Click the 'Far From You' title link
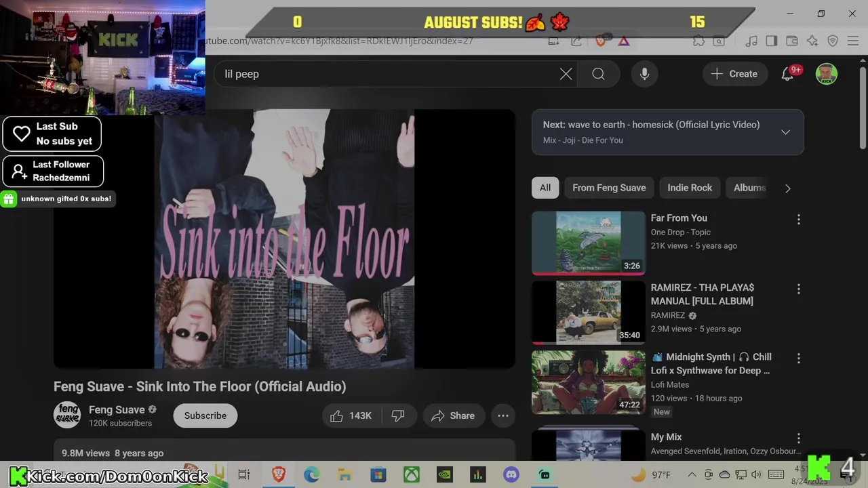Image resolution: width=868 pixels, height=488 pixels. pos(679,218)
